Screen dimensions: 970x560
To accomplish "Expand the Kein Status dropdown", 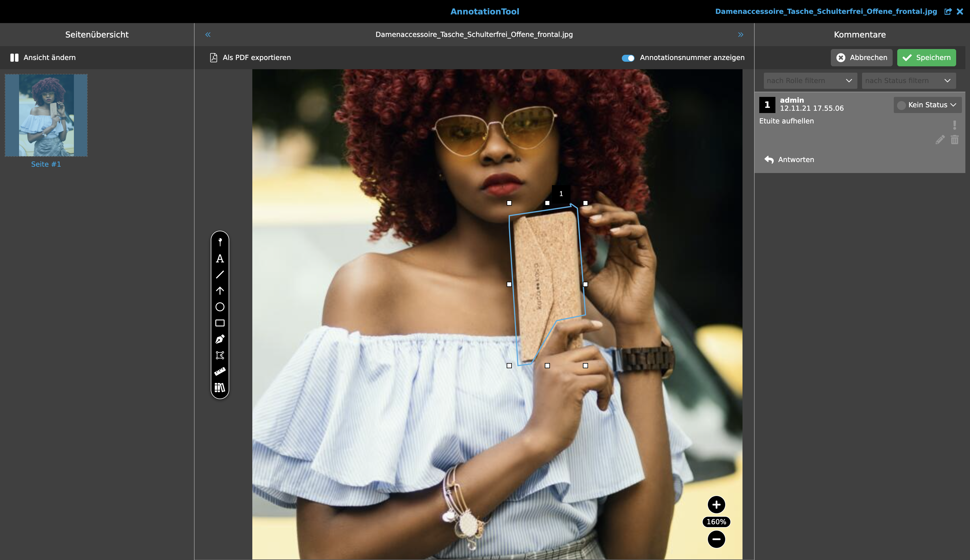I will 927,105.
